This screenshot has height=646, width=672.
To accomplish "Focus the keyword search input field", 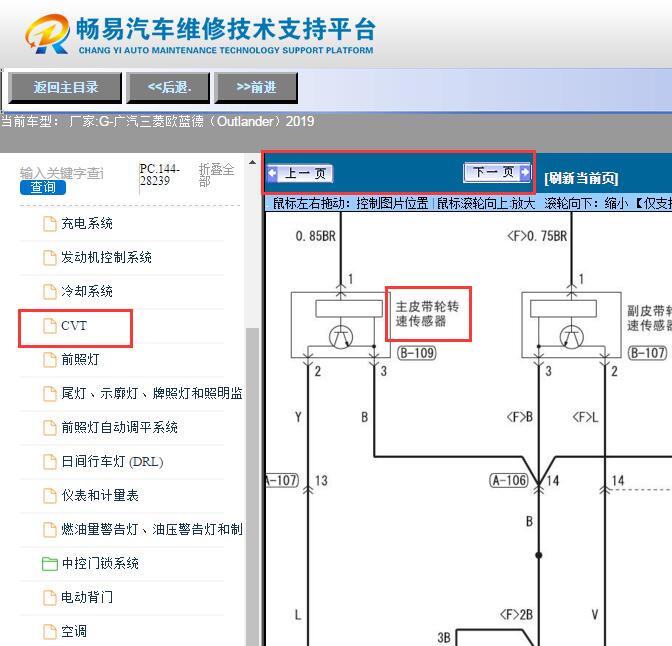I will [x=62, y=173].
